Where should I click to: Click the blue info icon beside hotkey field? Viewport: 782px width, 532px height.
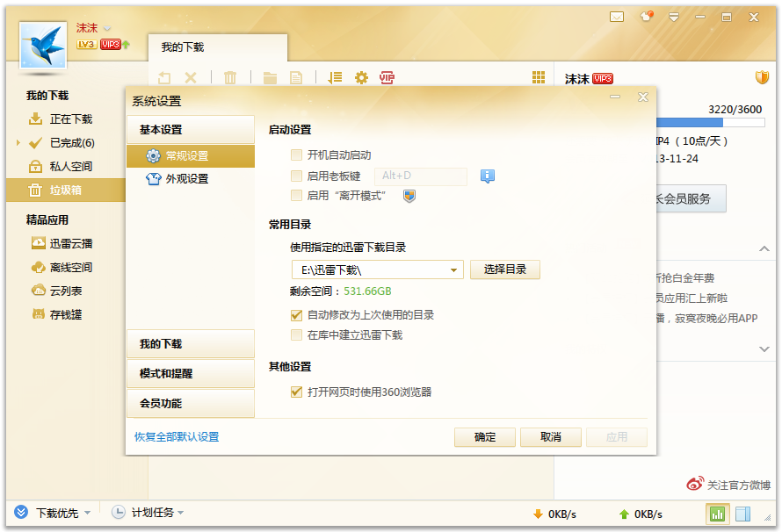488,176
